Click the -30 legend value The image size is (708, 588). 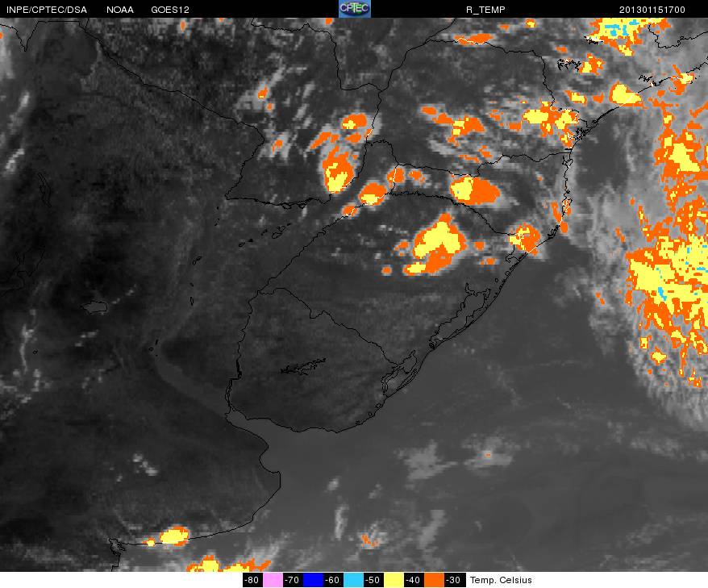[454, 580]
